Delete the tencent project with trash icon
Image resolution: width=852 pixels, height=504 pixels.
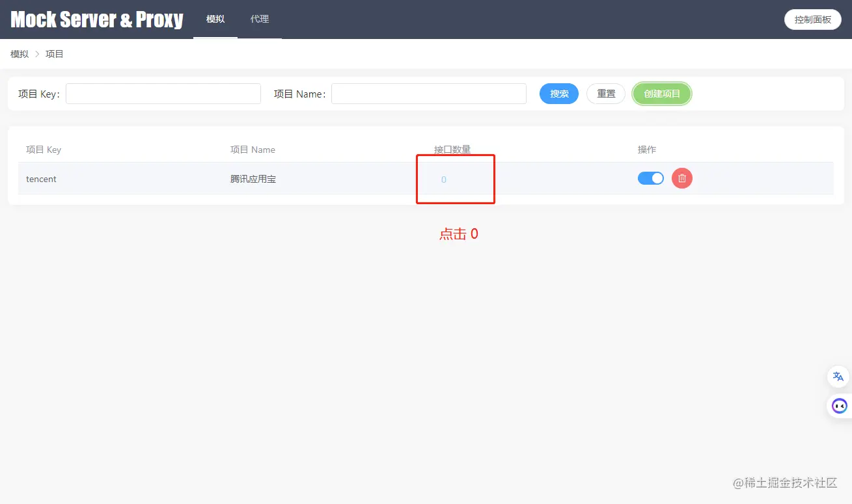[x=681, y=178]
